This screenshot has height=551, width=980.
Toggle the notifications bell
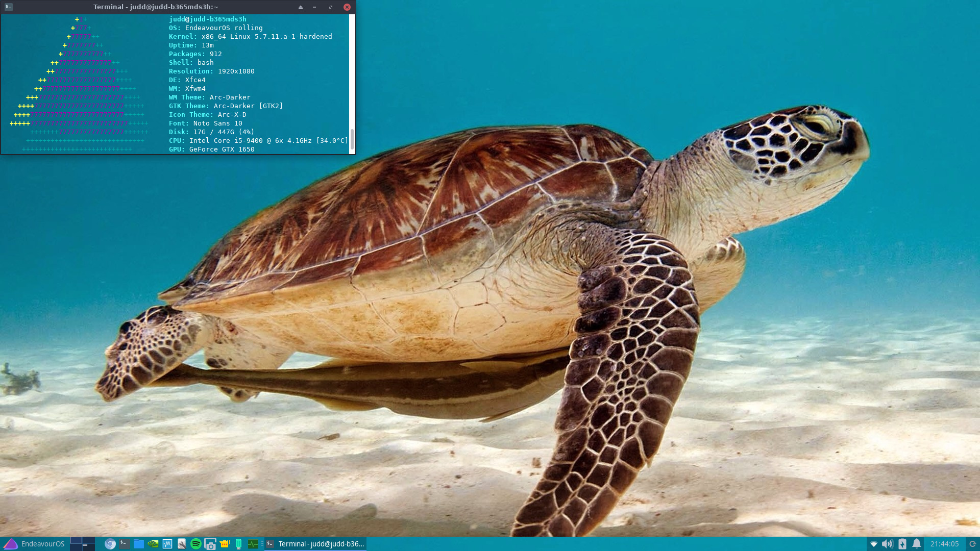click(x=917, y=544)
